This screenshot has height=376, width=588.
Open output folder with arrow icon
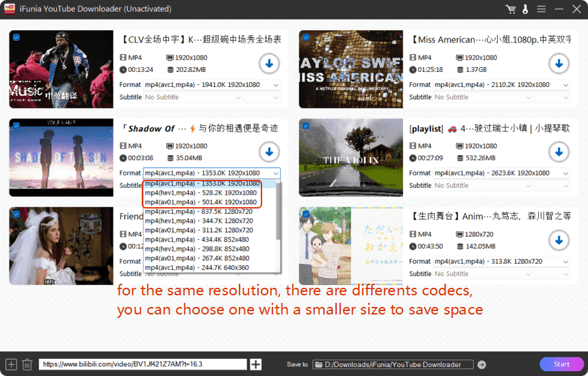482,364
